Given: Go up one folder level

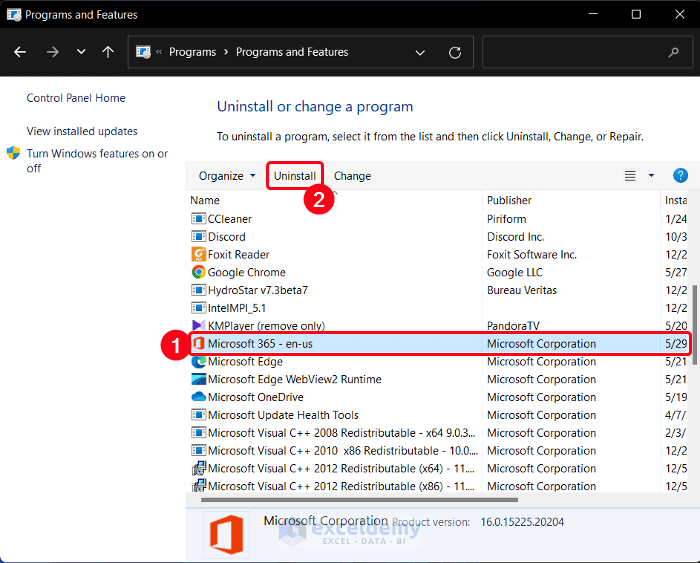Looking at the screenshot, I should (108, 52).
